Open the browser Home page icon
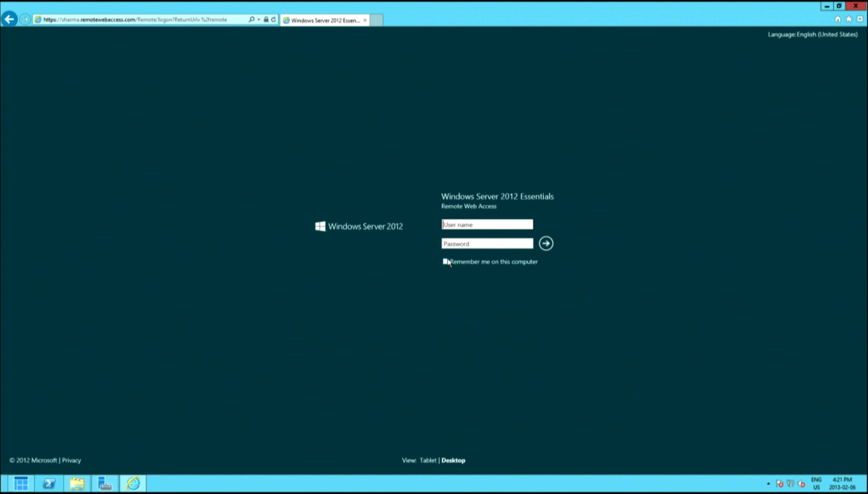Viewport: 868px width, 494px height. point(837,19)
